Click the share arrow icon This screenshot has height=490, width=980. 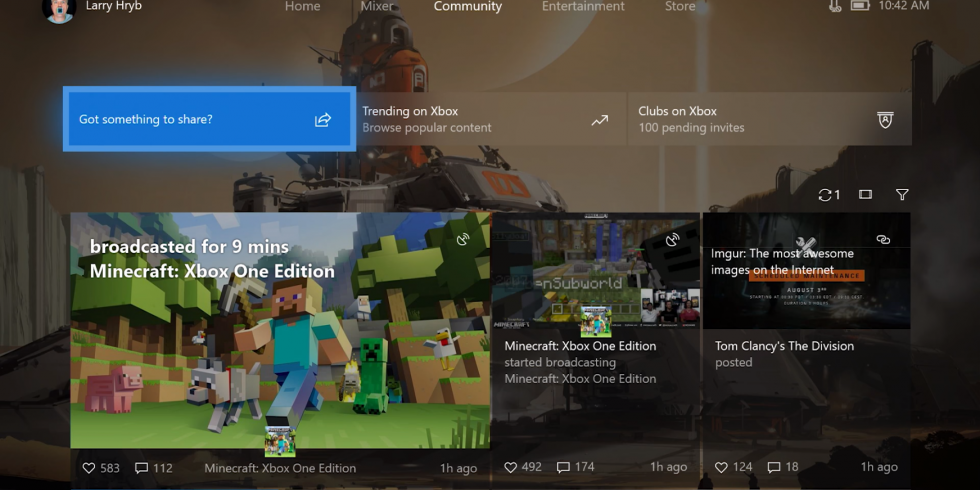322,119
